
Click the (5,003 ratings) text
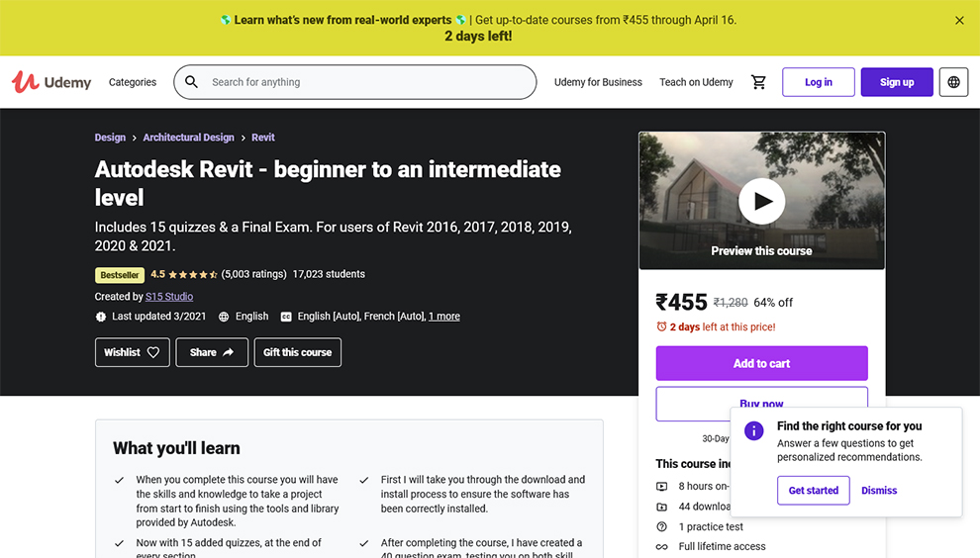pyautogui.click(x=253, y=274)
